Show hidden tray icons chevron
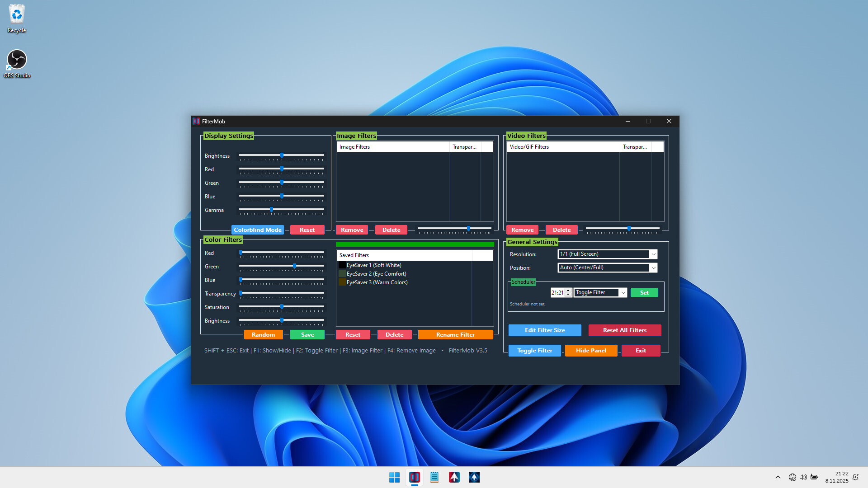Image resolution: width=868 pixels, height=488 pixels. pos(778,477)
